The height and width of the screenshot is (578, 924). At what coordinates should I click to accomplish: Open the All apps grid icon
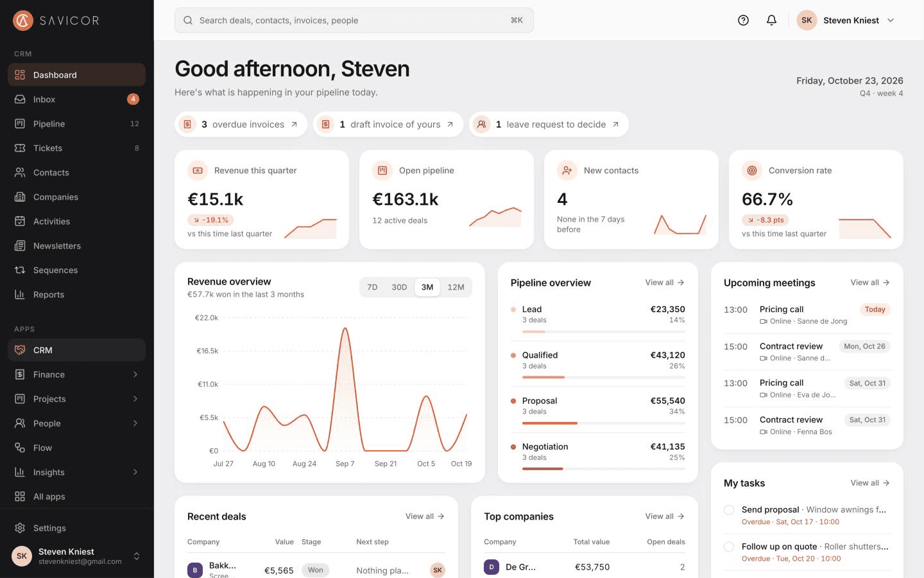(x=20, y=496)
